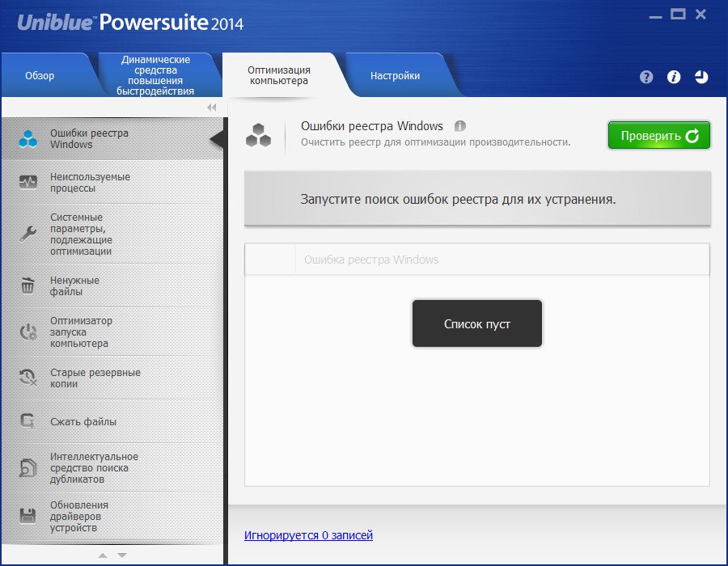Click the trash bin junk files icon

[x=28, y=285]
